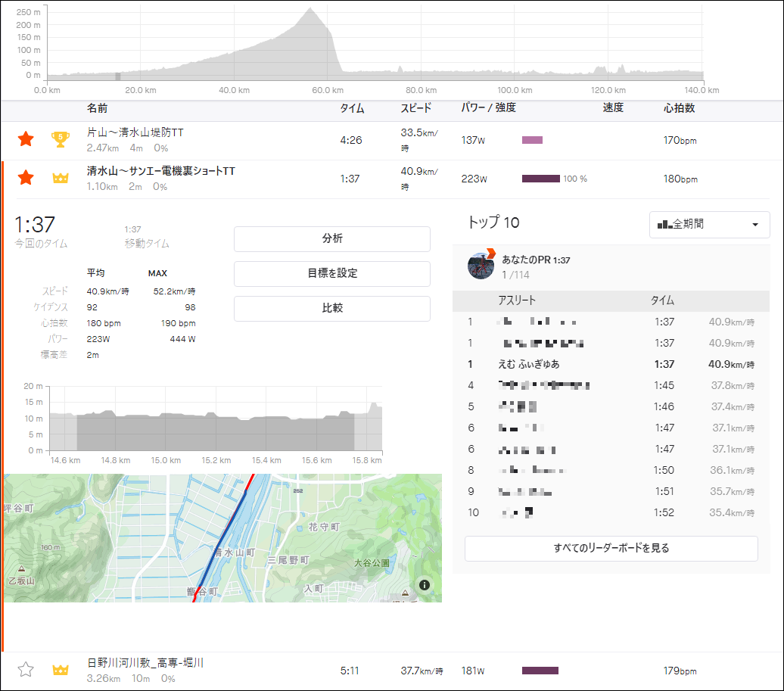Click the blue segment line on map
This screenshot has width=784, height=691.
point(222,537)
